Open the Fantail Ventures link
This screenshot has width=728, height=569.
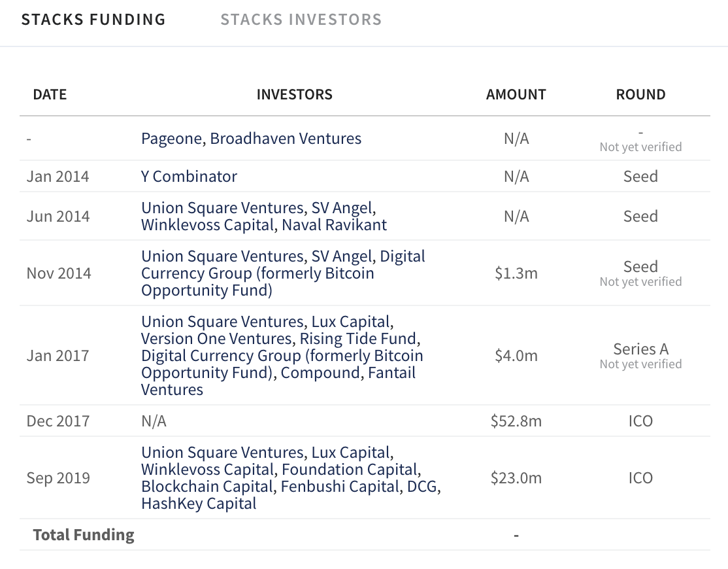pyautogui.click(x=278, y=381)
